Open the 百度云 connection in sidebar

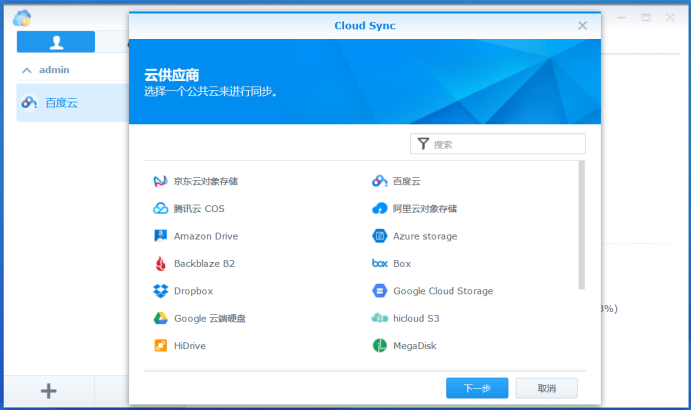coord(72,103)
